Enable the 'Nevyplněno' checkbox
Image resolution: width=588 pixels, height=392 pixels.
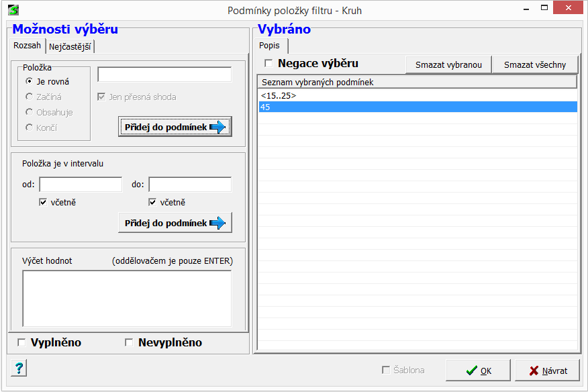(129, 343)
